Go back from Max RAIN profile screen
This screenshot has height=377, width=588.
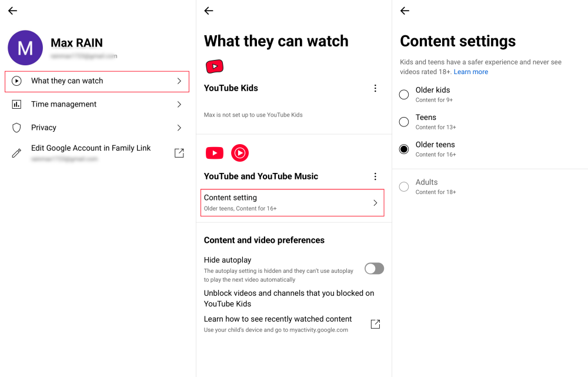[x=13, y=11]
